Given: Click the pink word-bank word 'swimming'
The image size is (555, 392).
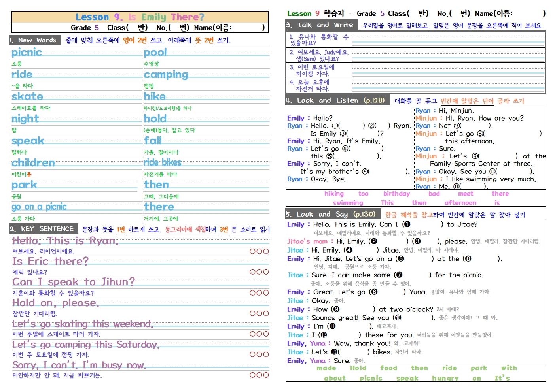Looking at the screenshot, I should click(348, 203).
